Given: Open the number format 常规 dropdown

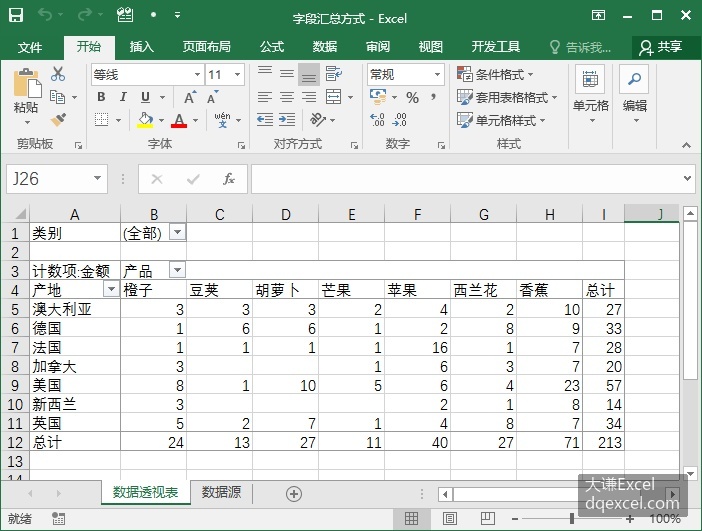Looking at the screenshot, I should 437,74.
